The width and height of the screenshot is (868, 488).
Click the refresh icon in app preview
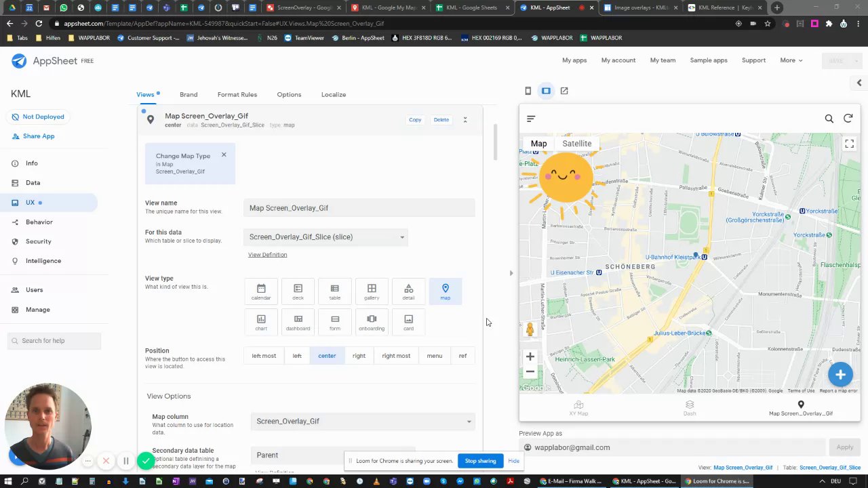pos(848,119)
